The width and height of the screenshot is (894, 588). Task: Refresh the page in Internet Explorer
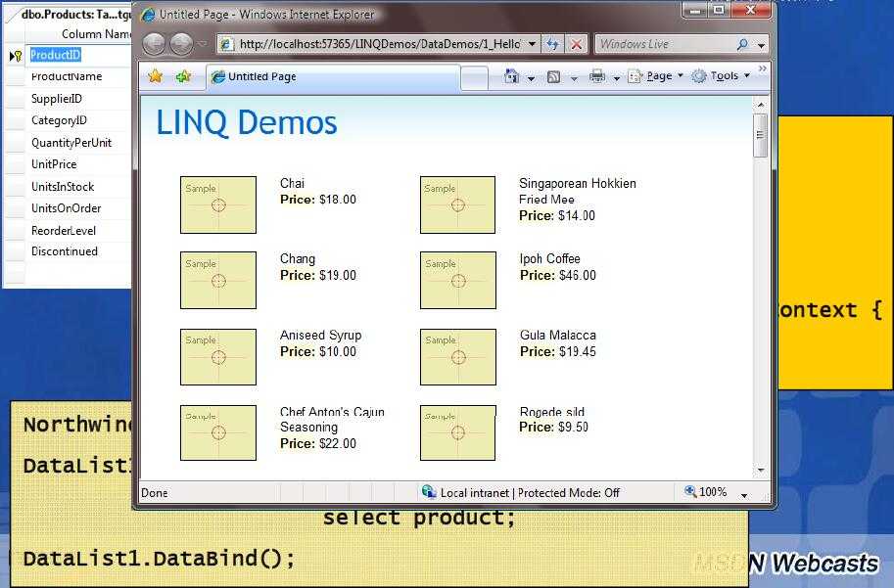click(552, 44)
